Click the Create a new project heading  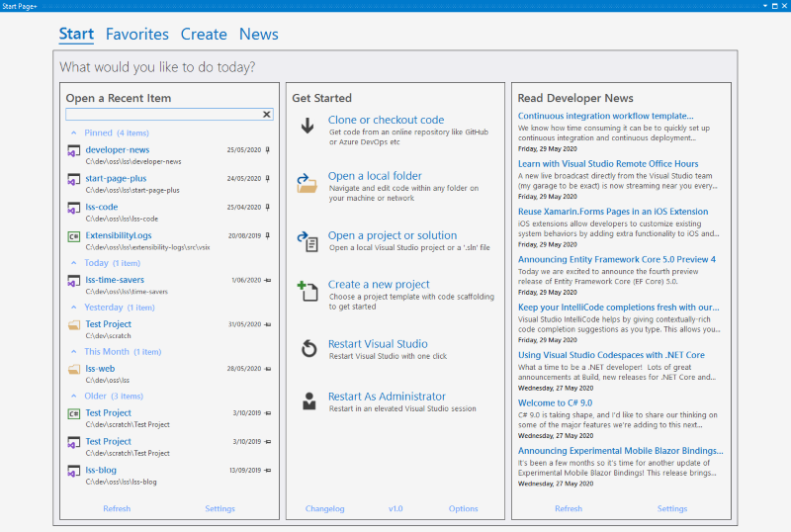click(379, 285)
